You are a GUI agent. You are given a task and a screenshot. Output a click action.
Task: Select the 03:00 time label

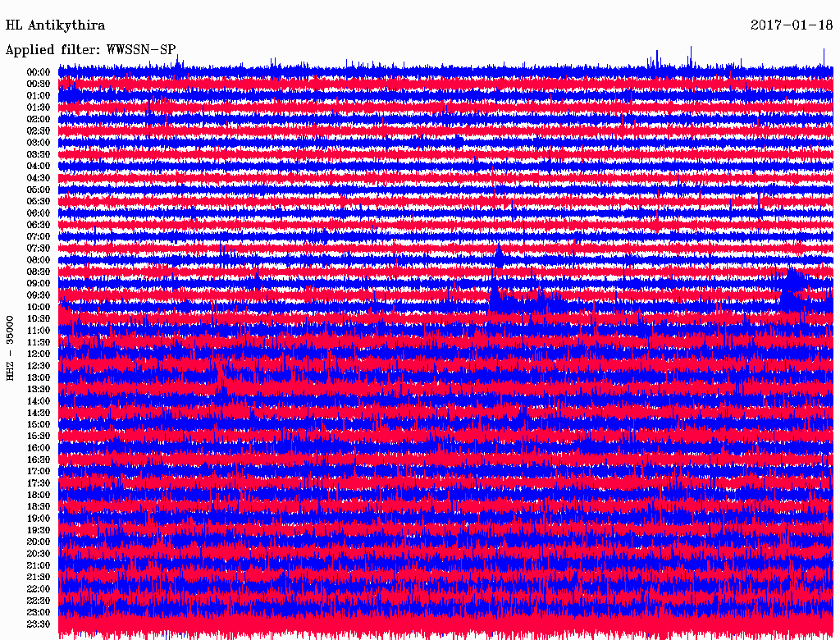click(39, 143)
